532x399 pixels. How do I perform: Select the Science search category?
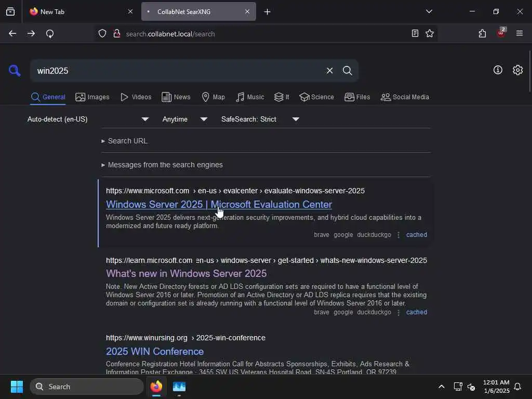tap(316, 97)
